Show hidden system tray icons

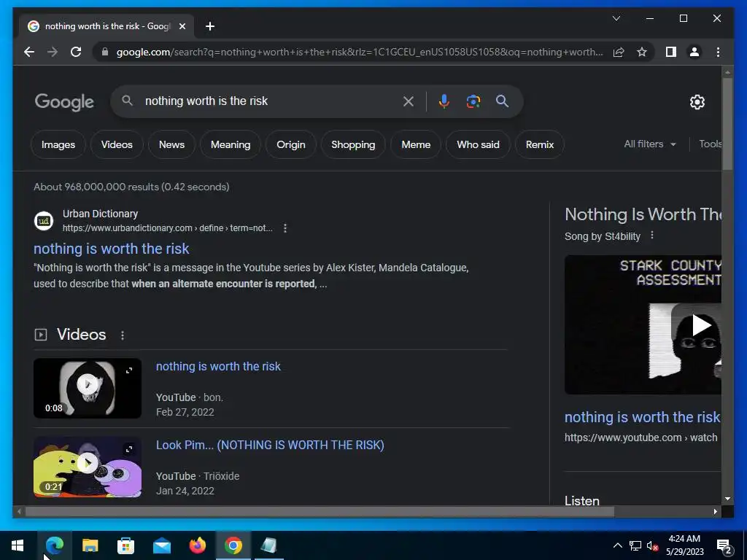pyautogui.click(x=617, y=545)
